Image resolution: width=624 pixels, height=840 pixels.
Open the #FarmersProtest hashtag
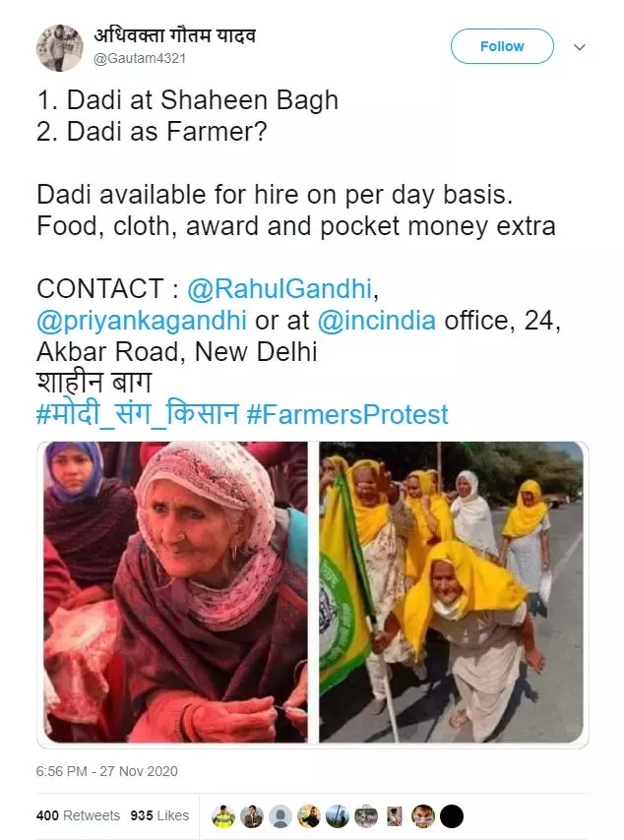click(346, 415)
